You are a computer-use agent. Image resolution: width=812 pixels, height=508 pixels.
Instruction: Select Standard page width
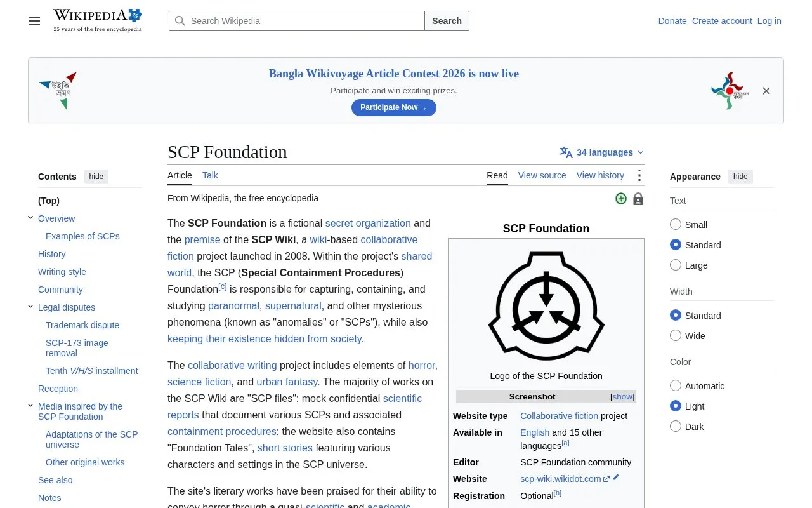pos(676,315)
